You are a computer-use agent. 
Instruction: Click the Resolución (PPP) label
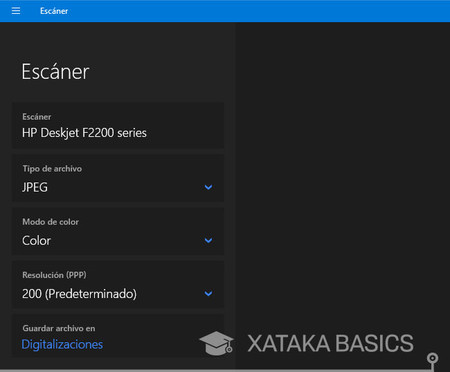click(54, 275)
